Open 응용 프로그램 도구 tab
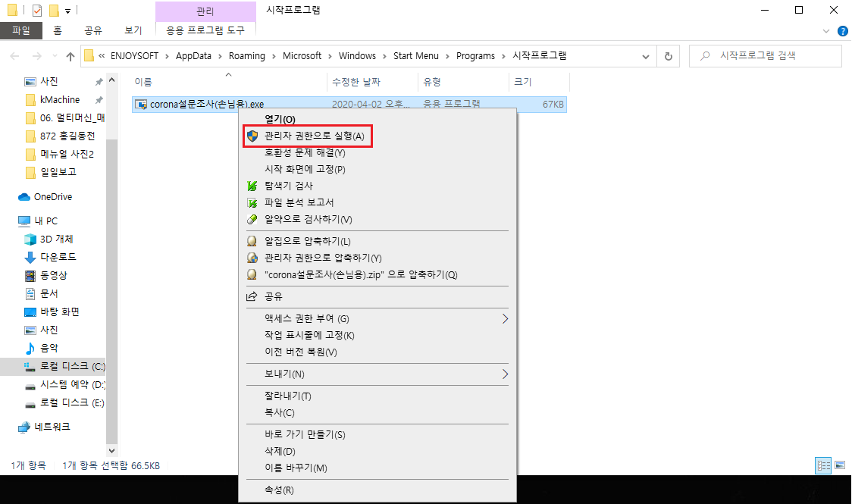This screenshot has width=852, height=504. point(205,30)
